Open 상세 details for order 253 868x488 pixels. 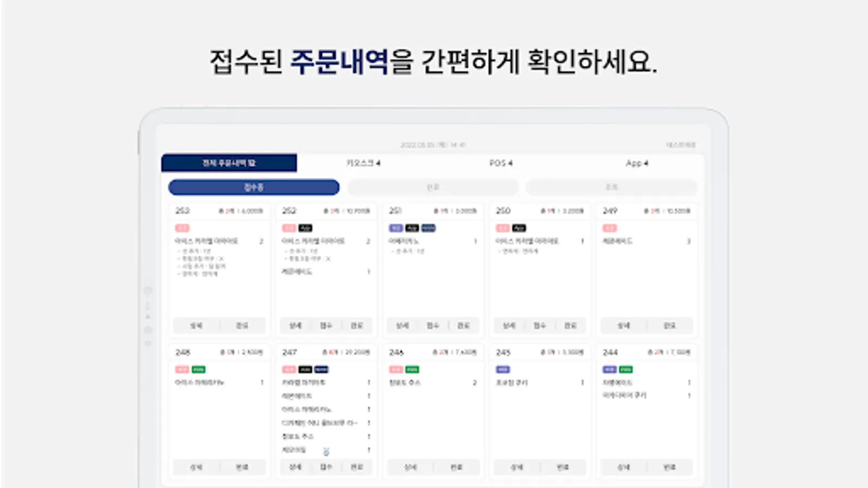196,325
